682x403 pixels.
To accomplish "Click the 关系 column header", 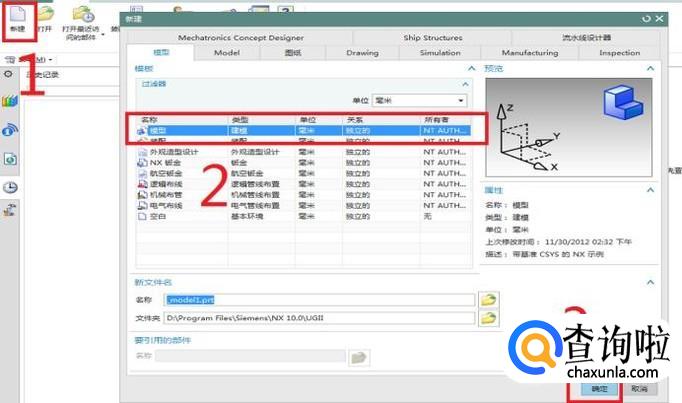I will (x=381, y=120).
